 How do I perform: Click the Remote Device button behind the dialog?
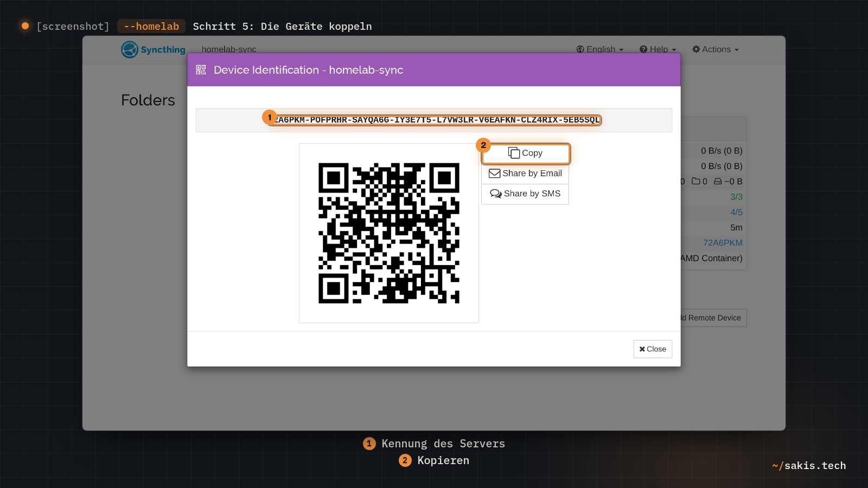713,318
